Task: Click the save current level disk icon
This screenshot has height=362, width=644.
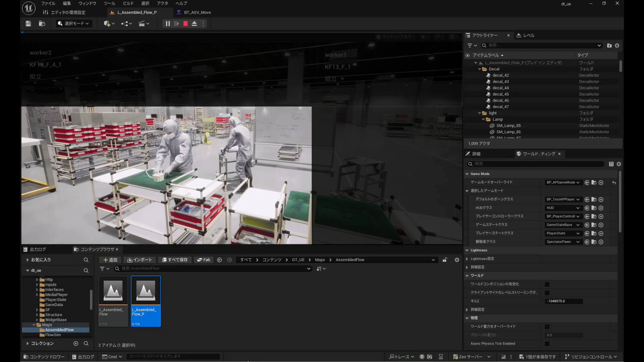Action: (x=28, y=24)
